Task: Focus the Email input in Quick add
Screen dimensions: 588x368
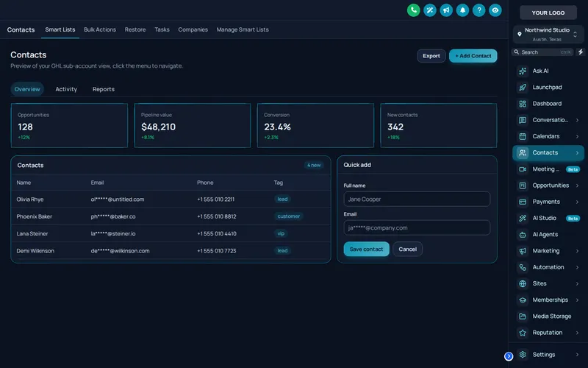Action: pyautogui.click(x=417, y=228)
